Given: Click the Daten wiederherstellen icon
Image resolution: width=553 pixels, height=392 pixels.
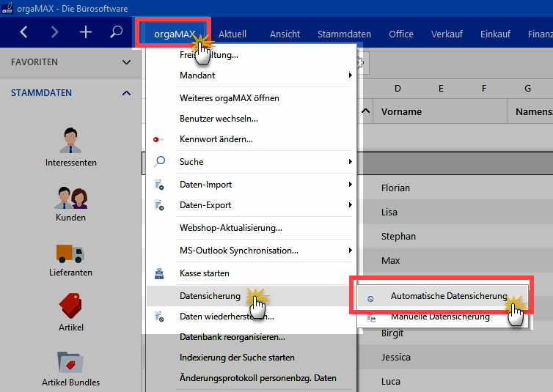Looking at the screenshot, I should click(159, 317).
